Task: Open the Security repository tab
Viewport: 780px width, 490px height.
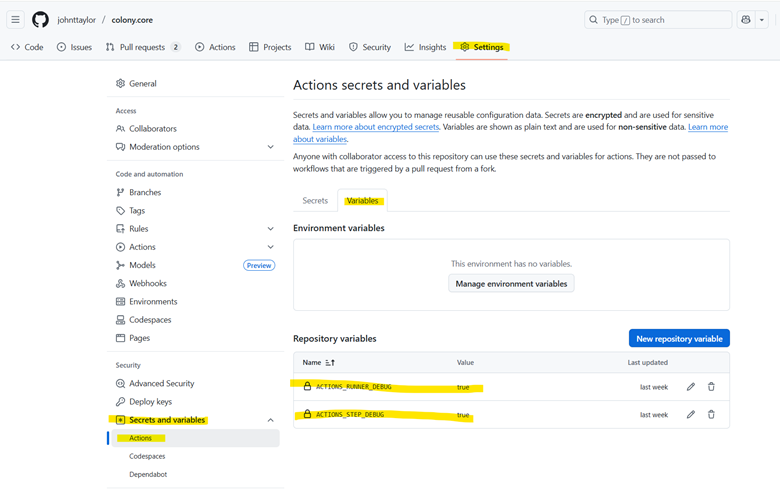Action: tap(370, 47)
